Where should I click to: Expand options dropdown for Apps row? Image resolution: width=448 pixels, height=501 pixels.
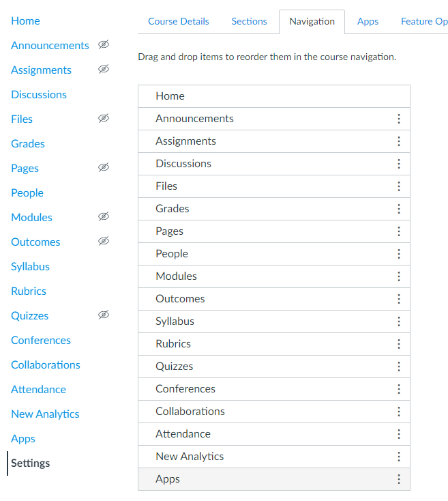399,479
